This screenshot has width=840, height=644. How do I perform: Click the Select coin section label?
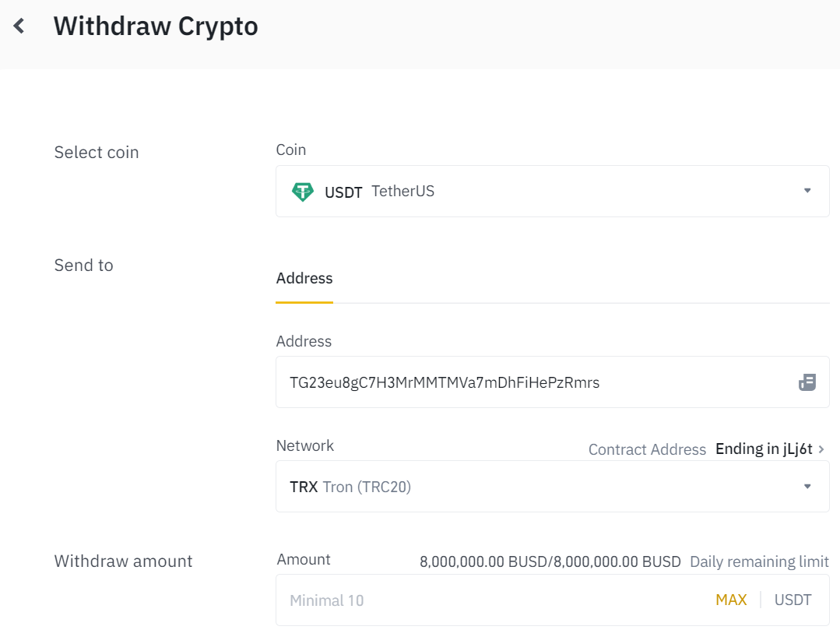(97, 153)
